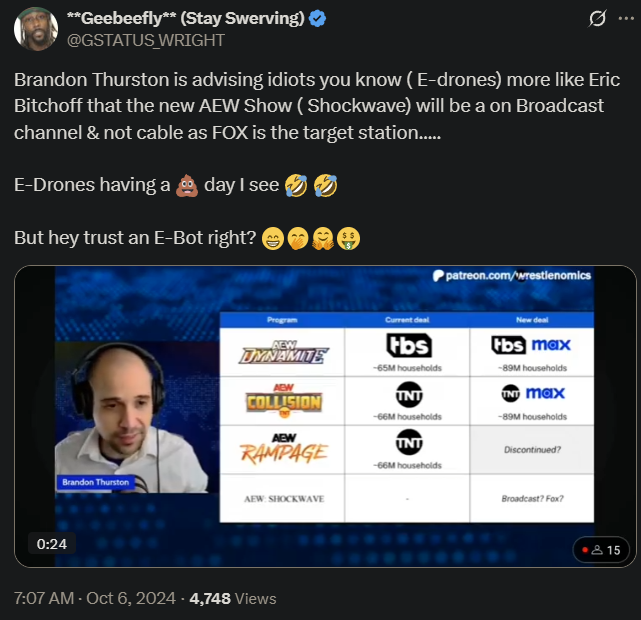
Task: Click the tbs max logo under New deal
Action: coord(531,345)
